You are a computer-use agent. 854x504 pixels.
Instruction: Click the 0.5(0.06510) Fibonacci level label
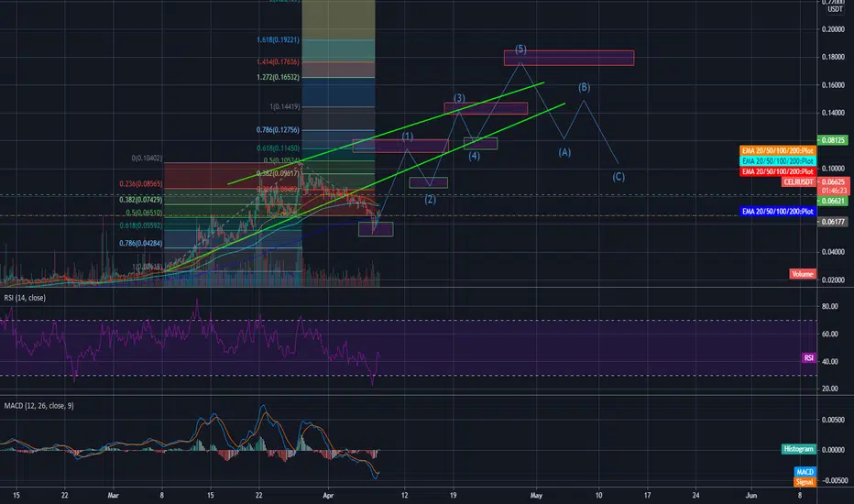[144, 213]
